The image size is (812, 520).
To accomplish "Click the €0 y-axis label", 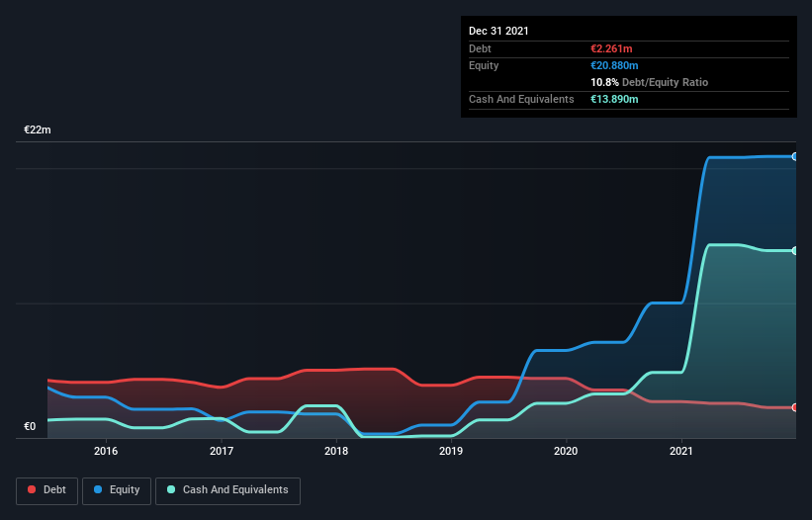I will click(x=30, y=426).
